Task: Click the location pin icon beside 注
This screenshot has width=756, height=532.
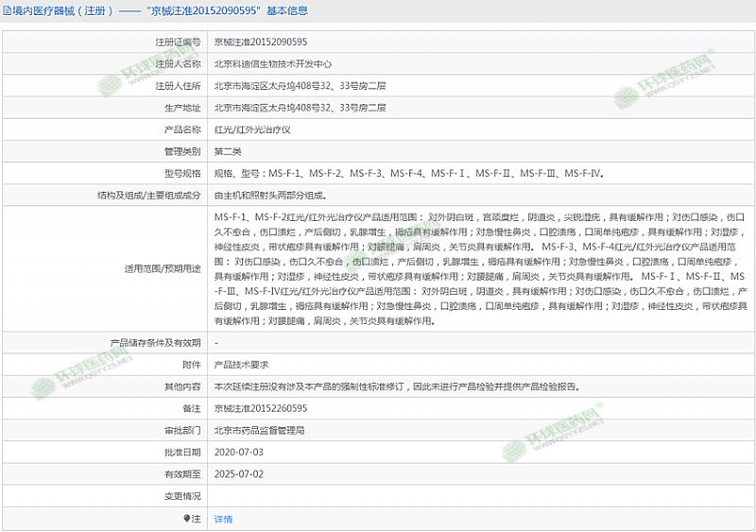Action: pos(186,519)
